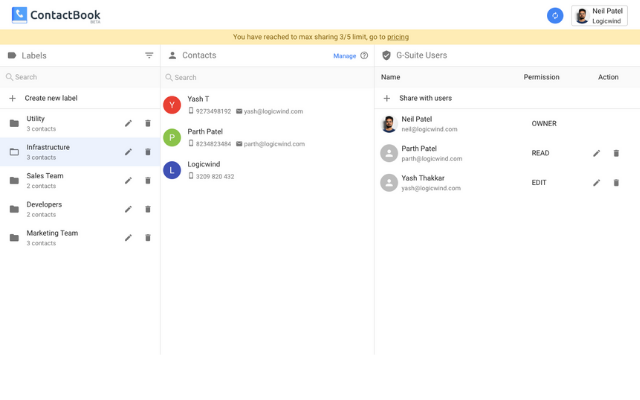Edit the Utility label
Image resolution: width=640 pixels, height=400 pixels.
pyautogui.click(x=128, y=123)
